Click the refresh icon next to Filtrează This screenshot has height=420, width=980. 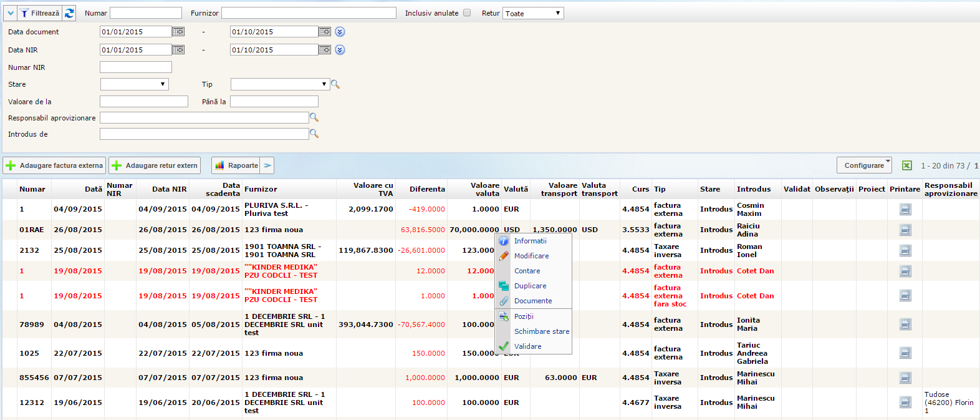[x=69, y=13]
